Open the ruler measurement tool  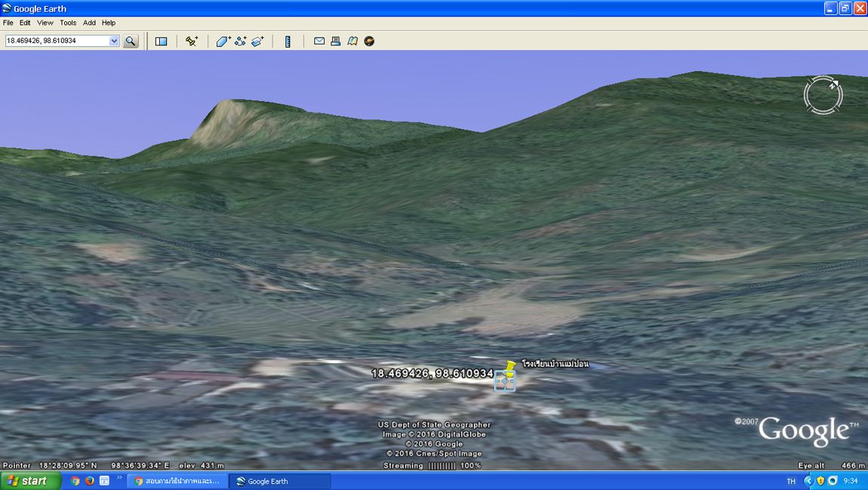288,42
